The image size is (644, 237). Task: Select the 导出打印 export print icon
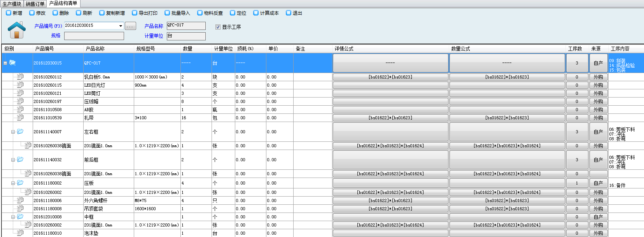point(135,13)
